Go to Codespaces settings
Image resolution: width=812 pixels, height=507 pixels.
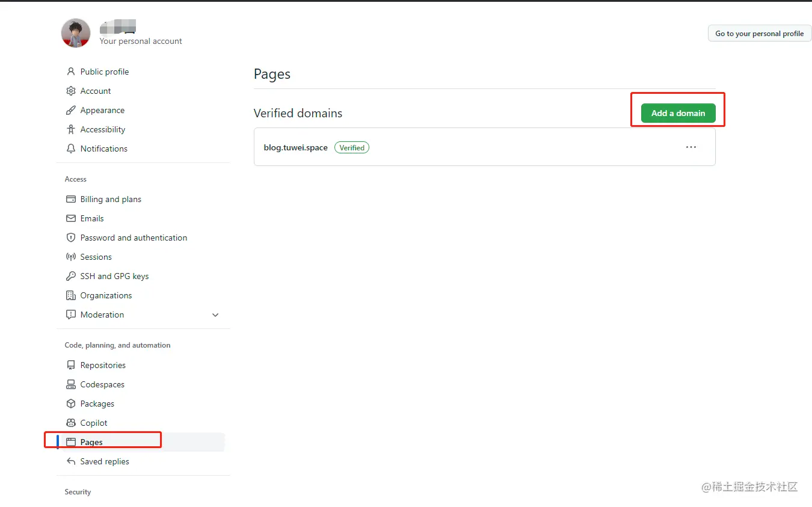(x=102, y=384)
